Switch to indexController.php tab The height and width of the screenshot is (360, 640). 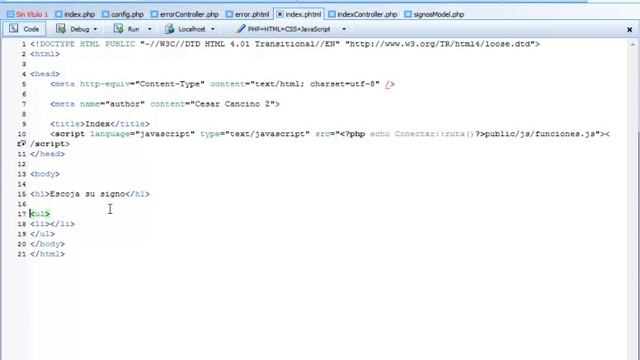362,14
